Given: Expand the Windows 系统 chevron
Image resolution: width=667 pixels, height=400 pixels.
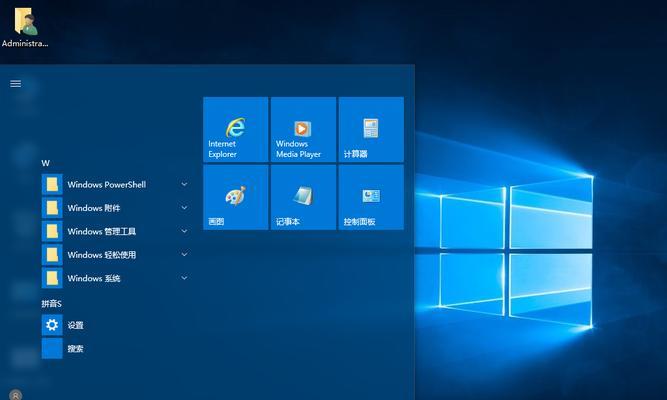Looking at the screenshot, I should 184,278.
